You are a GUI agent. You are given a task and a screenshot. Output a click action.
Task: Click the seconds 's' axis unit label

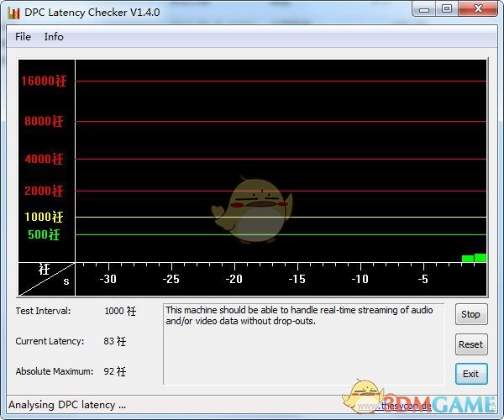[x=66, y=281]
